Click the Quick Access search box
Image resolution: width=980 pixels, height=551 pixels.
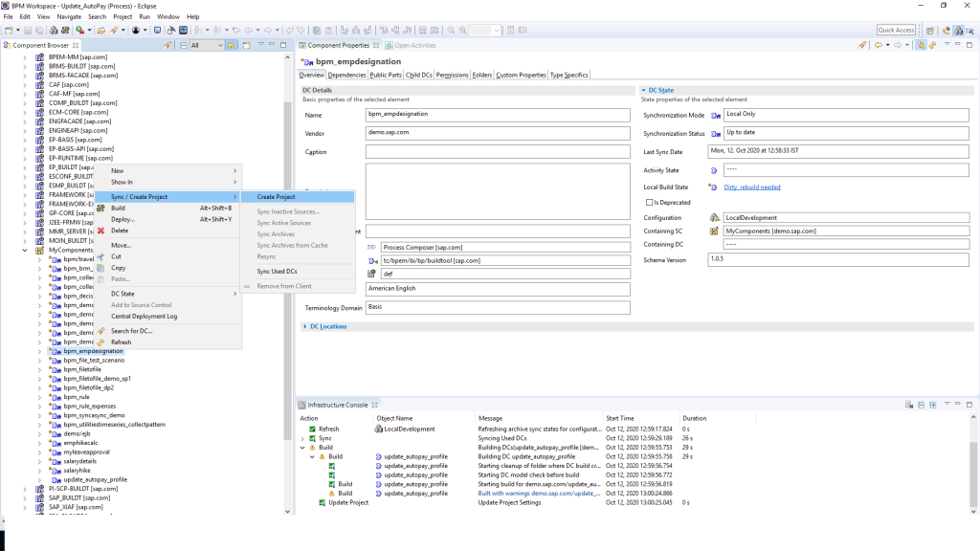point(896,30)
